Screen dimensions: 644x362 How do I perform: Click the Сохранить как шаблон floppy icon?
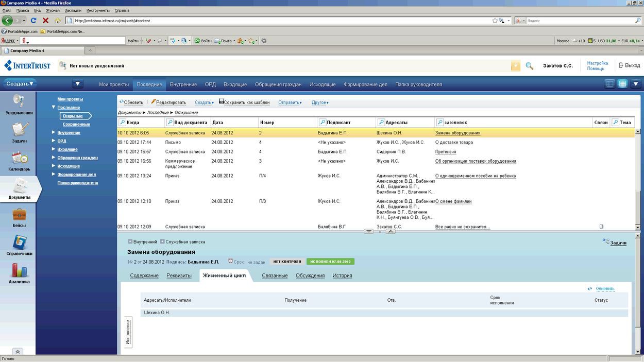click(x=222, y=102)
